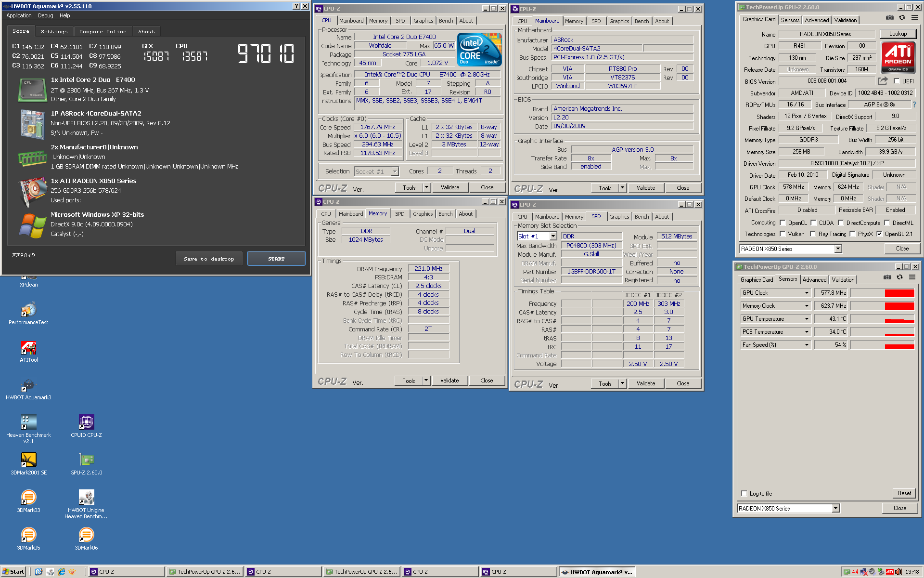Open RADEON X850 dropdown in Graphics Card window
The height and width of the screenshot is (578, 924).
click(x=838, y=249)
